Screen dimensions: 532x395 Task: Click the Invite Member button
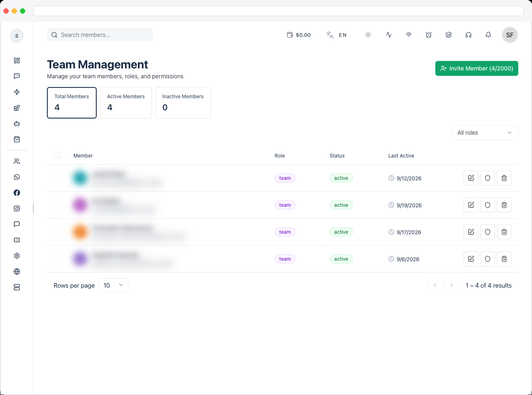click(x=477, y=68)
